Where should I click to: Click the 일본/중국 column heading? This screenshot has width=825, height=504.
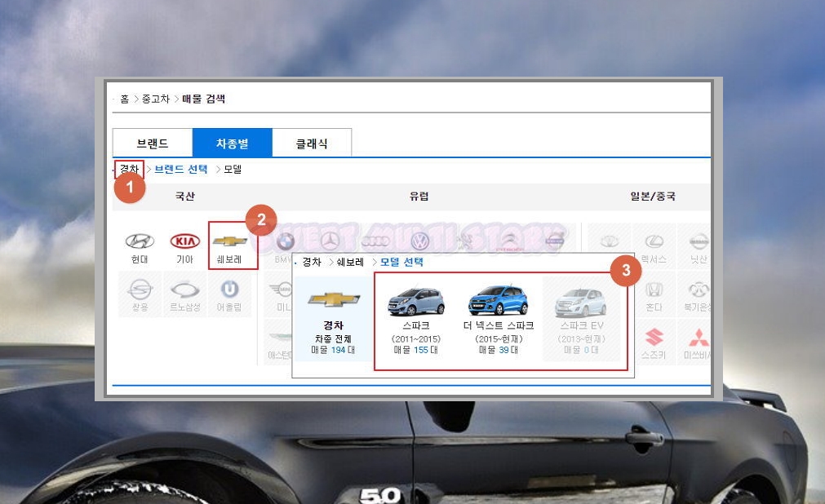653,197
